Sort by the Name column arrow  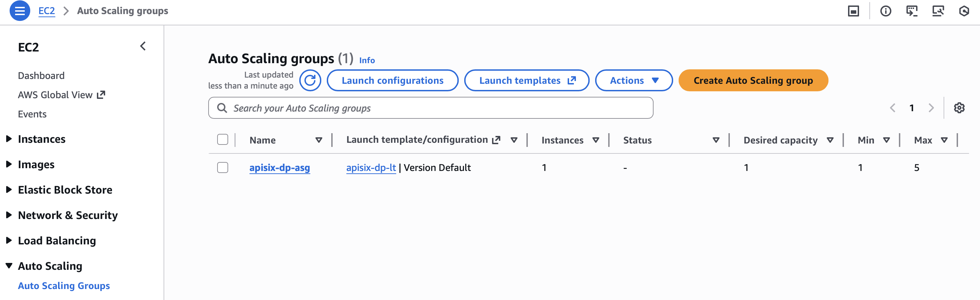(319, 140)
